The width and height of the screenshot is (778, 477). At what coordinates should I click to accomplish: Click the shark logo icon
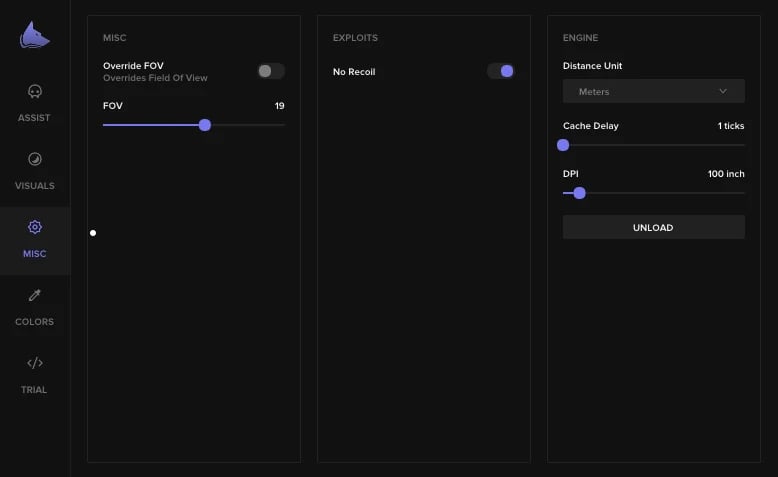[x=35, y=35]
